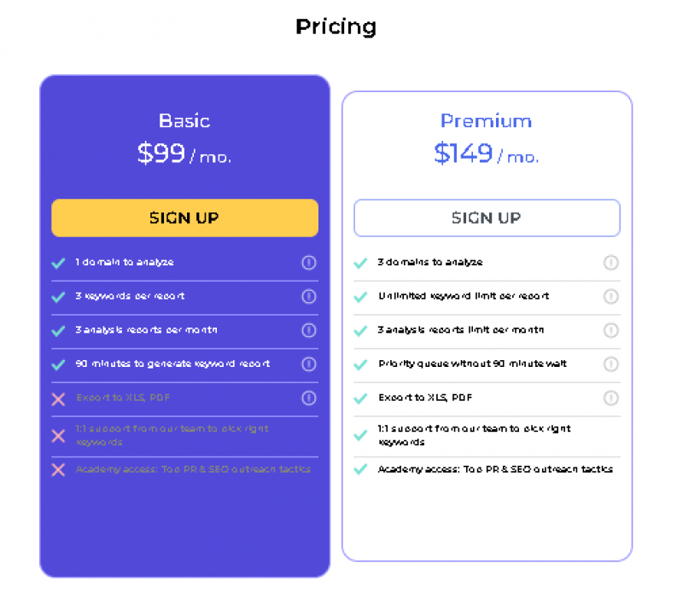Click info icon beside "Unlimited keyword limit per report"
Image resolution: width=683 pixels, height=616 pixels.
[x=610, y=297]
